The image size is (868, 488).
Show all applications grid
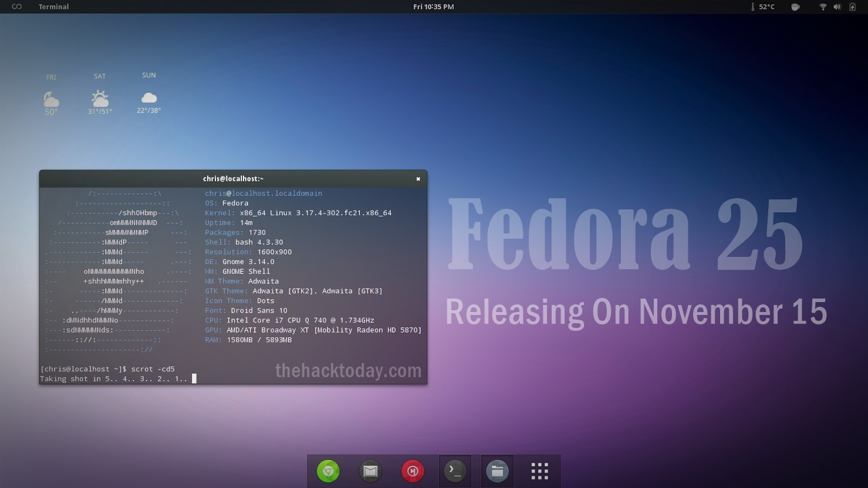[539, 471]
